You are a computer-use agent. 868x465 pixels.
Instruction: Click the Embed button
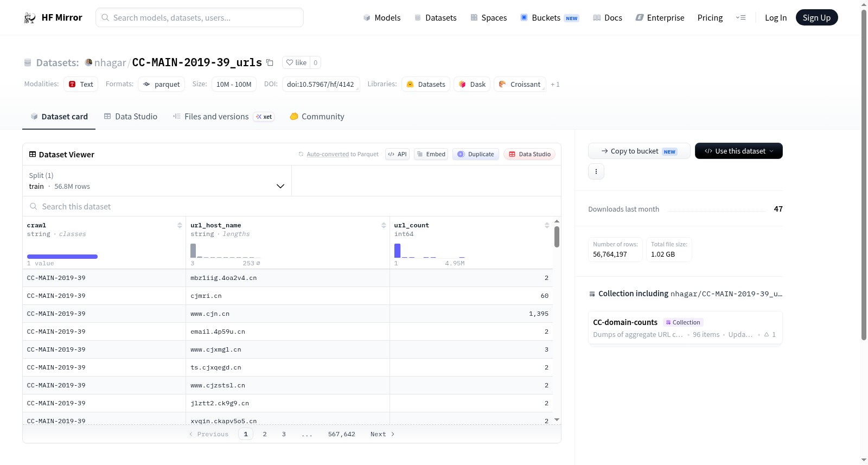431,154
